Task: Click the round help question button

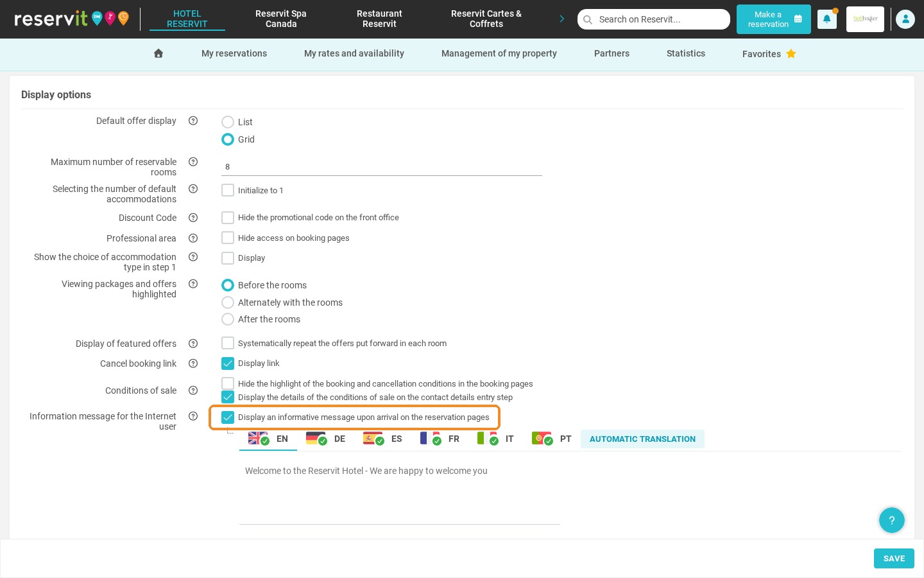Action: coord(892,520)
